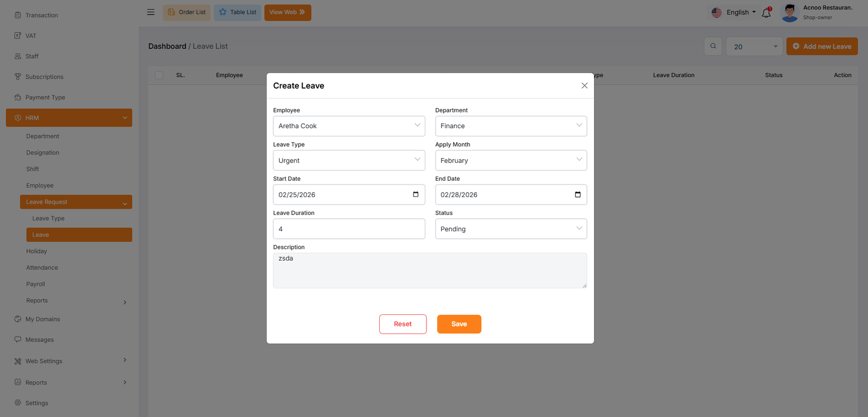Click the Reset button
The image size is (868, 417).
(403, 324)
